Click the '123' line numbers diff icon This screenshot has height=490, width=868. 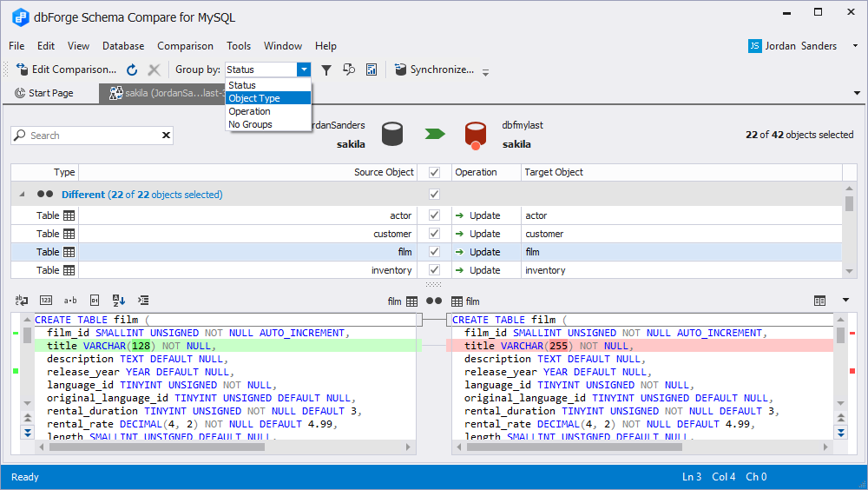(x=46, y=301)
